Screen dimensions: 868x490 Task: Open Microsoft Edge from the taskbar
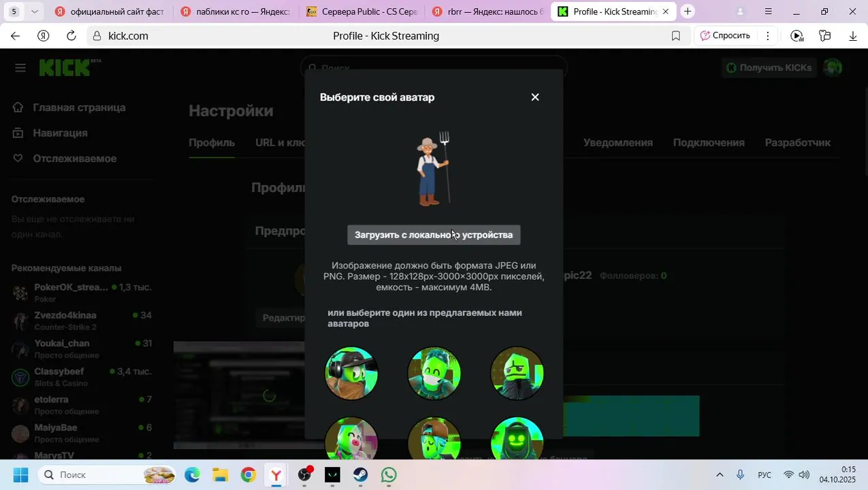click(193, 475)
